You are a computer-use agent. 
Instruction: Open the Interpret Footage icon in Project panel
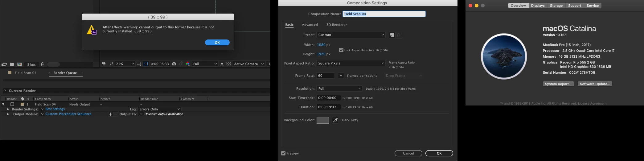click(4, 64)
